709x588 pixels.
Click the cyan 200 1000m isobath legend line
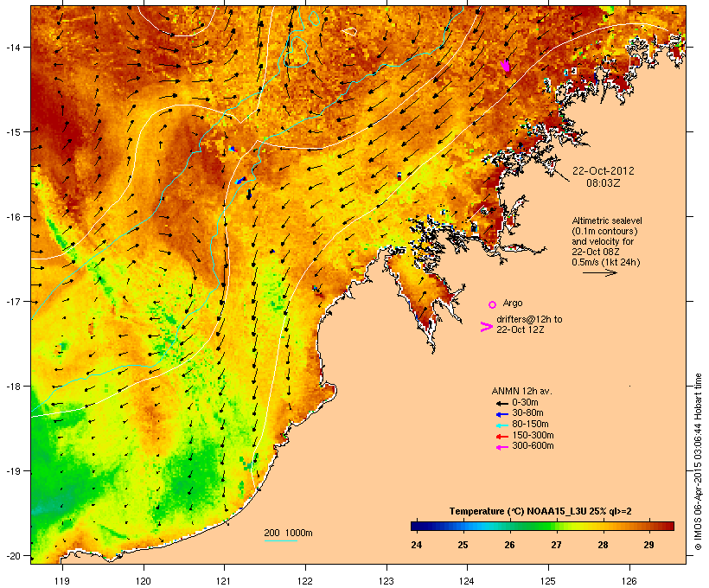[281, 540]
